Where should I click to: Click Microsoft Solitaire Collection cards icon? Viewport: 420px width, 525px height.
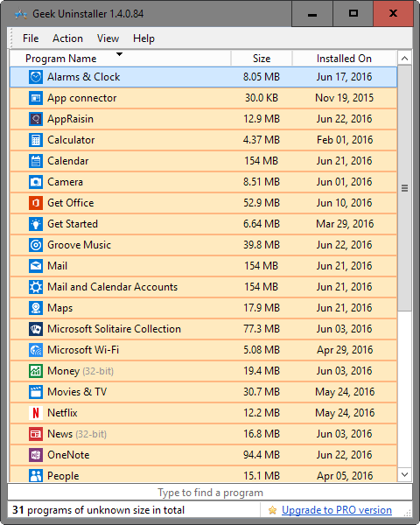click(36, 329)
